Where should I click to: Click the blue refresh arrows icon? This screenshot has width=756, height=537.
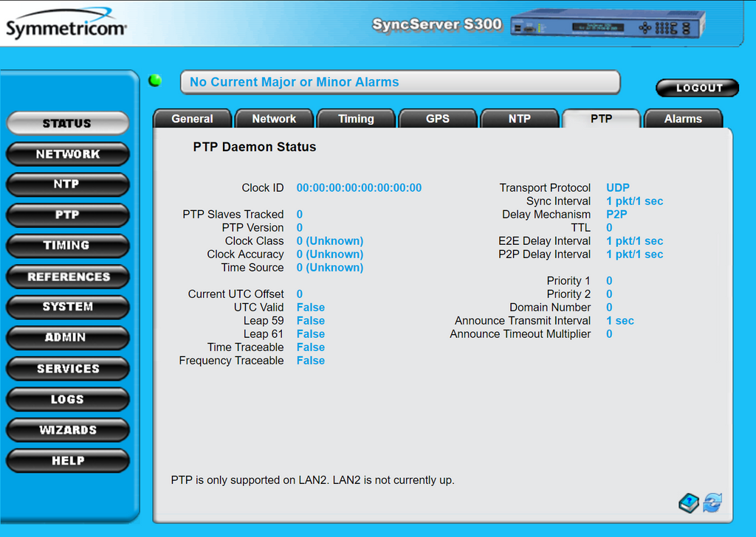coord(712,503)
